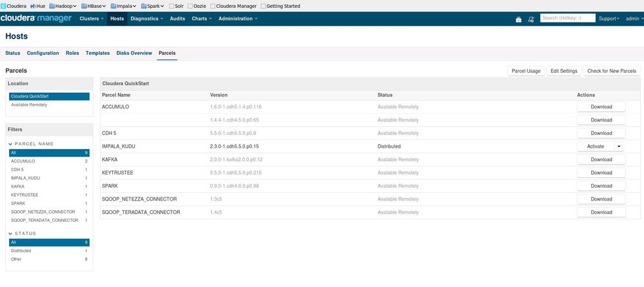Download ACCUMULO 1.4.4 parcel
Screen dimensions: 644x287
(x=601, y=120)
